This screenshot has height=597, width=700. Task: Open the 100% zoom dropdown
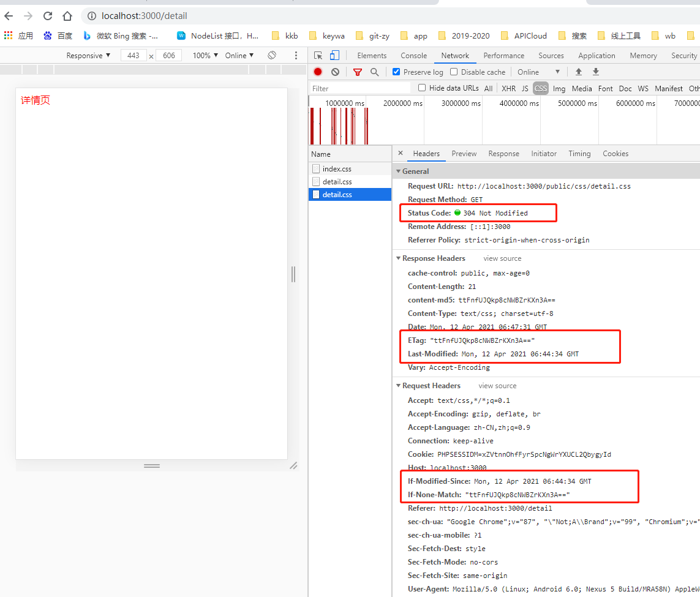click(x=205, y=56)
